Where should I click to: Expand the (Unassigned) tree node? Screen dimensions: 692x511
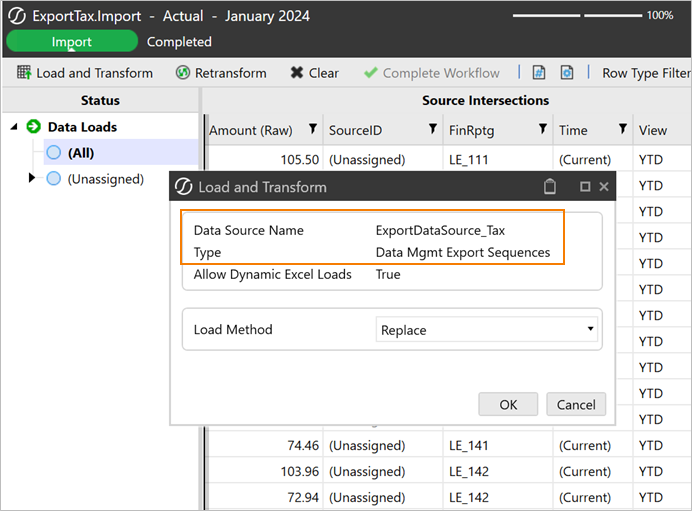click(32, 178)
